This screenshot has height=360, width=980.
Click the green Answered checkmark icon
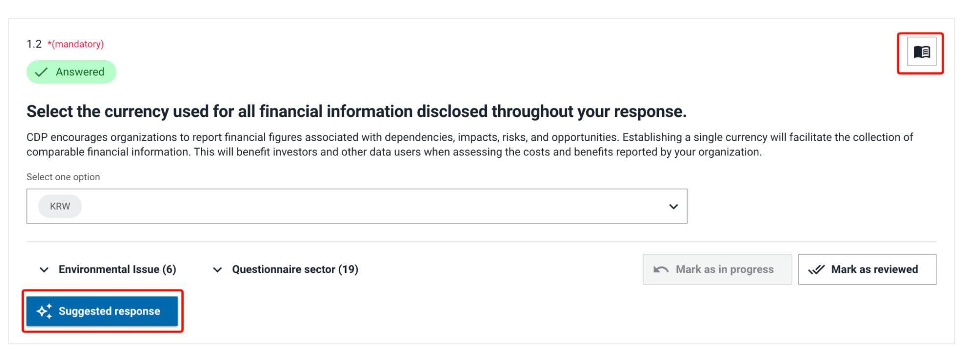[x=42, y=72]
